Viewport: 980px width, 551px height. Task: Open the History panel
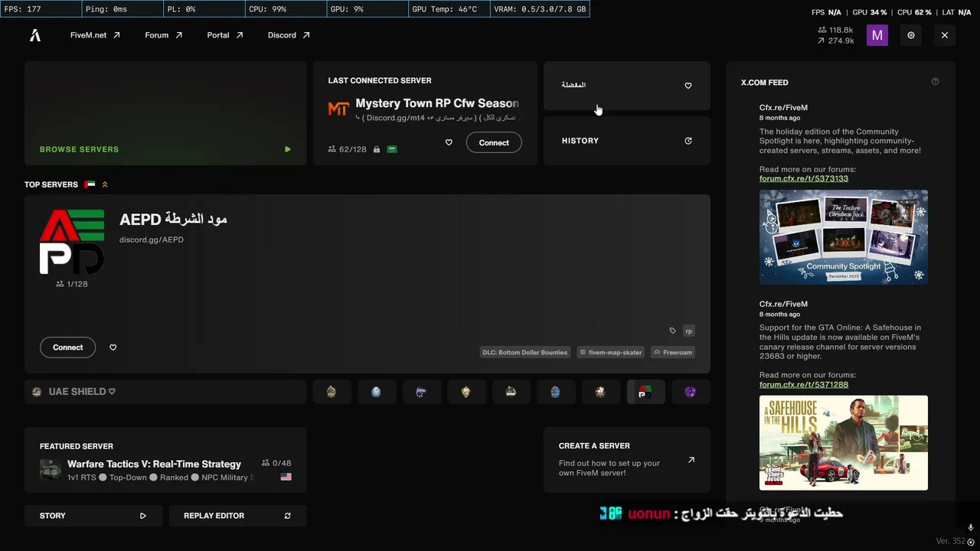(627, 141)
